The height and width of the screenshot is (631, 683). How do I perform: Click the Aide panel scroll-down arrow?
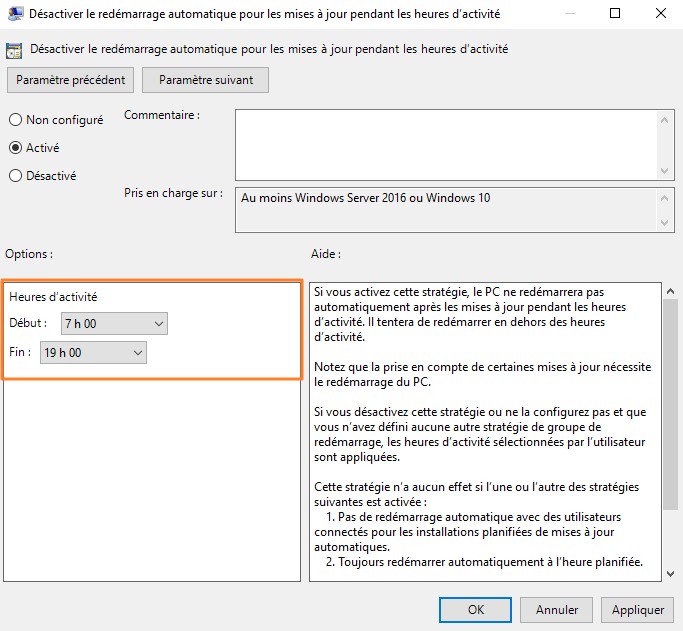point(670,574)
